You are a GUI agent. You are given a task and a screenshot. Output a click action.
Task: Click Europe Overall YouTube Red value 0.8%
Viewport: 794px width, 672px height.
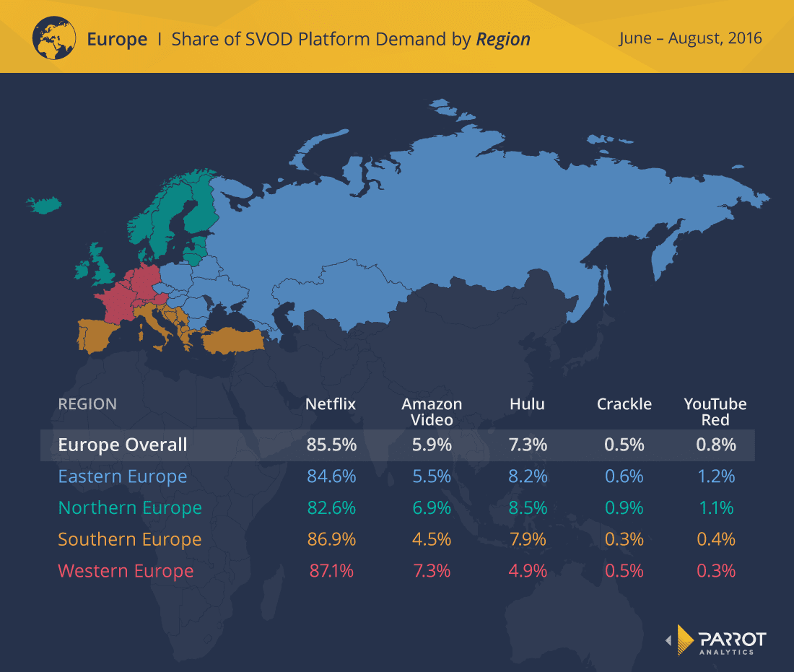tap(716, 445)
